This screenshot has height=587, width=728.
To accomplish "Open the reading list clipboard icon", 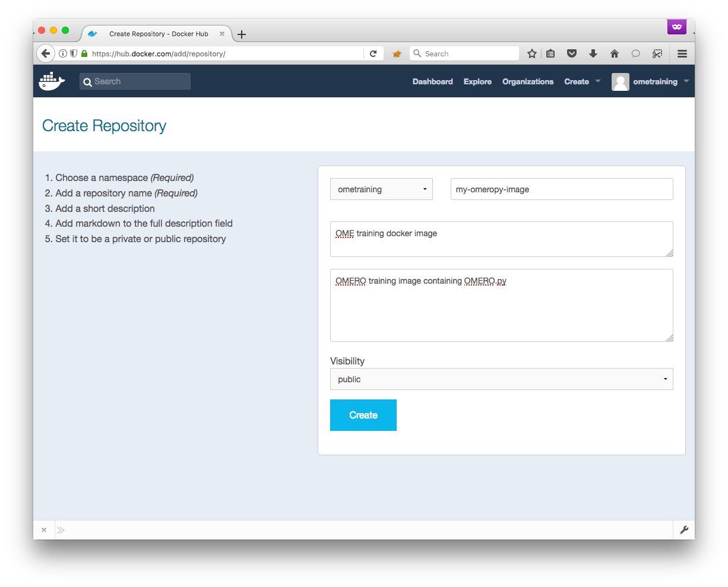I will [x=550, y=53].
